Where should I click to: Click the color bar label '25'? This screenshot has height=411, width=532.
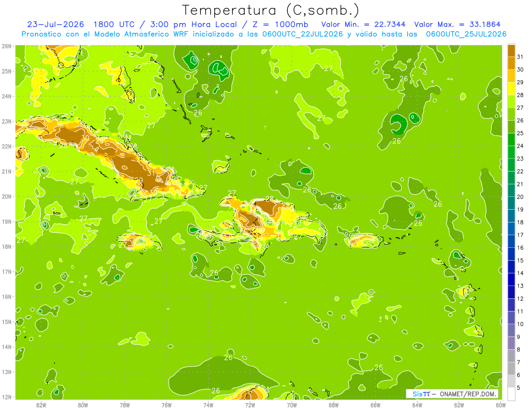pos(520,133)
